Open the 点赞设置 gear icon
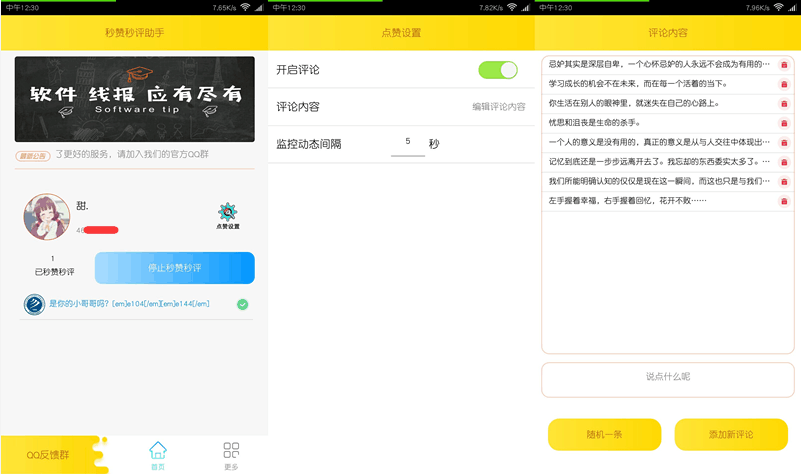Viewport: 801px width, 474px height. [227, 213]
